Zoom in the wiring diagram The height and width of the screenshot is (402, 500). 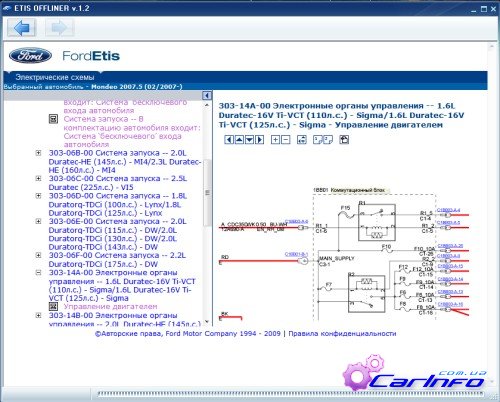coord(275,140)
